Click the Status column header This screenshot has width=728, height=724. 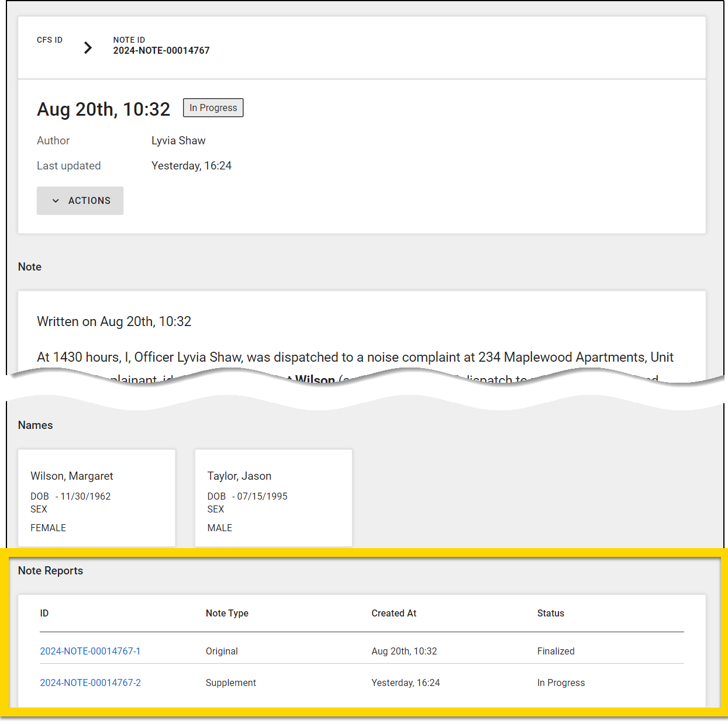pyautogui.click(x=550, y=613)
